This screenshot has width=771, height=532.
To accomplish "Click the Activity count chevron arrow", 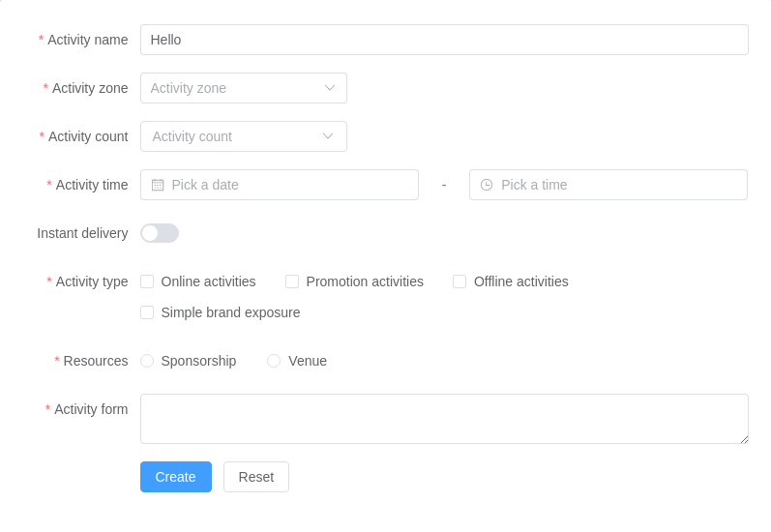I will click(328, 136).
